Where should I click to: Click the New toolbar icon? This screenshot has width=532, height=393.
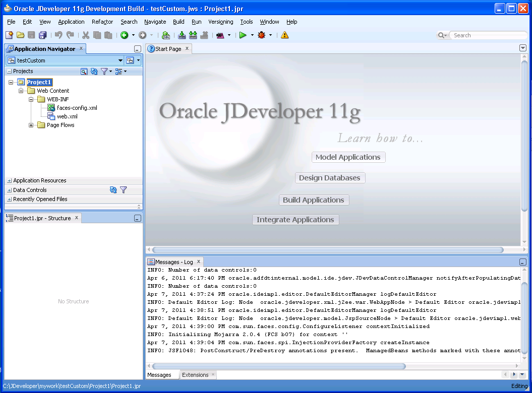click(9, 35)
